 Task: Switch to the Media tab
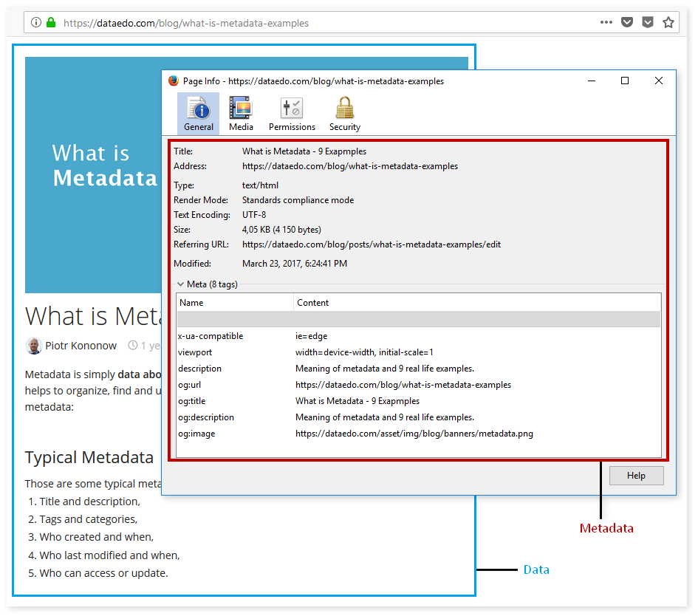(x=241, y=114)
